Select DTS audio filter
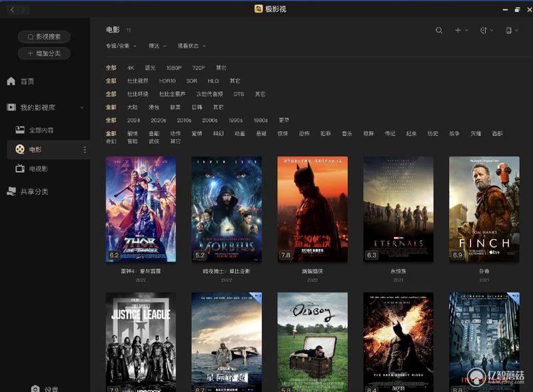This screenshot has height=392, width=533. [x=239, y=94]
